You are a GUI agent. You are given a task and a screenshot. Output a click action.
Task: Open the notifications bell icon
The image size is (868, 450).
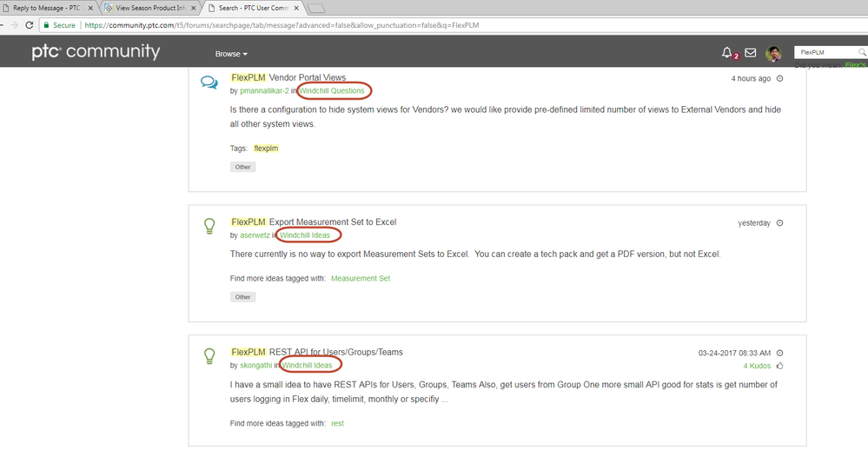[727, 53]
